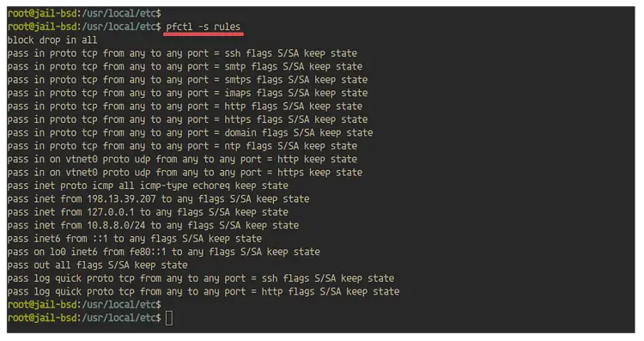This screenshot has height=341, width=644.
Task: Click the IP address 198.13.39.207
Action: 122,199
